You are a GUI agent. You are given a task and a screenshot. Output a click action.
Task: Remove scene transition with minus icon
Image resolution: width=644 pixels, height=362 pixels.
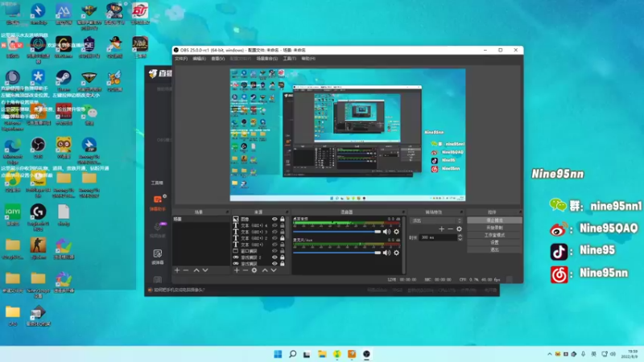[x=450, y=229]
